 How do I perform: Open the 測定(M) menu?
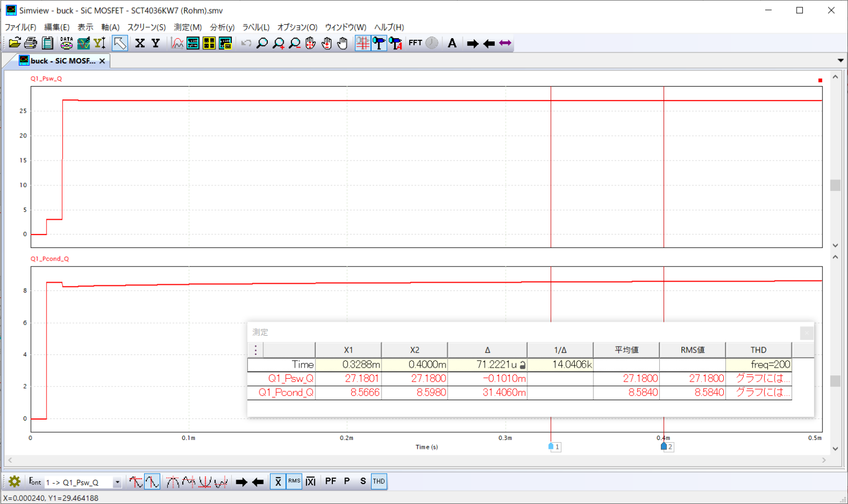tap(188, 27)
